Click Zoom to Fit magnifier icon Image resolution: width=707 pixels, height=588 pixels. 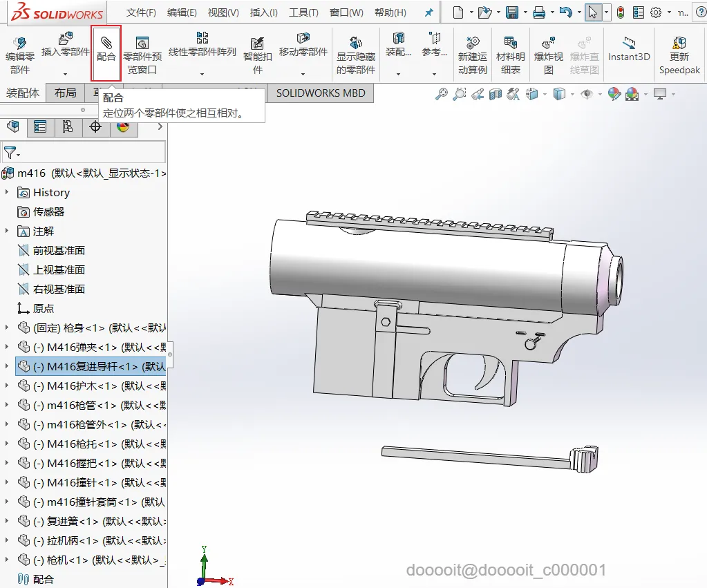coord(442,94)
